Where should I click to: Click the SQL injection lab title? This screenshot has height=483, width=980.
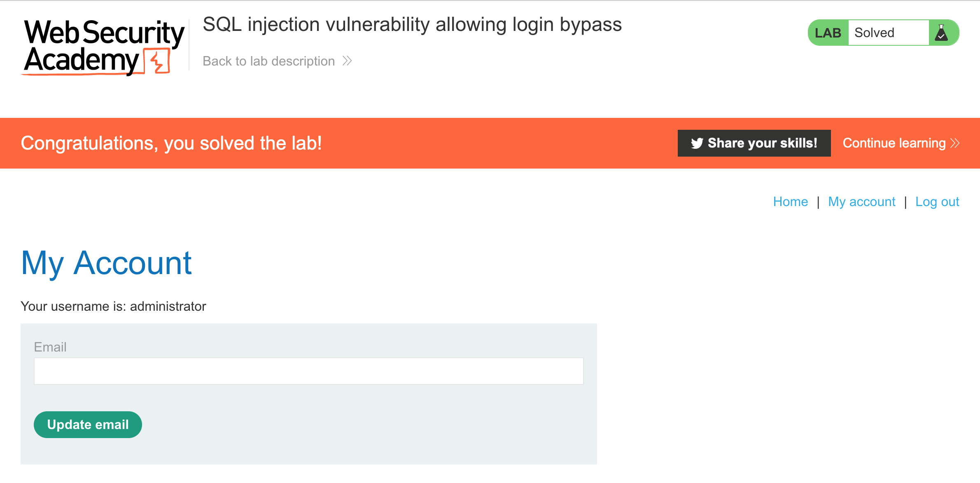(x=412, y=24)
